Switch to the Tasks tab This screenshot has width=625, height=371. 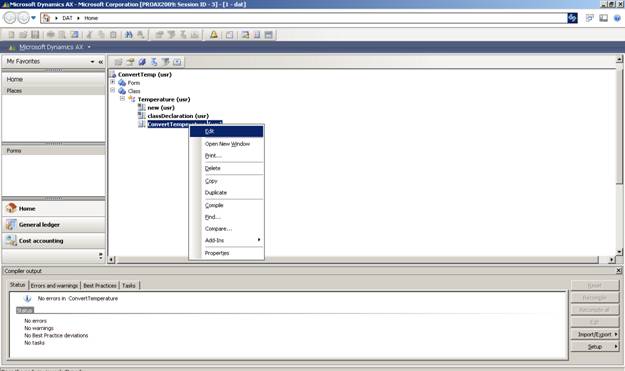click(129, 286)
